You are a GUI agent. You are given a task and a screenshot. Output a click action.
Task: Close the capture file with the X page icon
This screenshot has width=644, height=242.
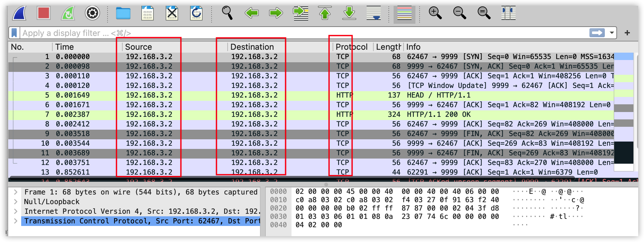click(x=172, y=13)
